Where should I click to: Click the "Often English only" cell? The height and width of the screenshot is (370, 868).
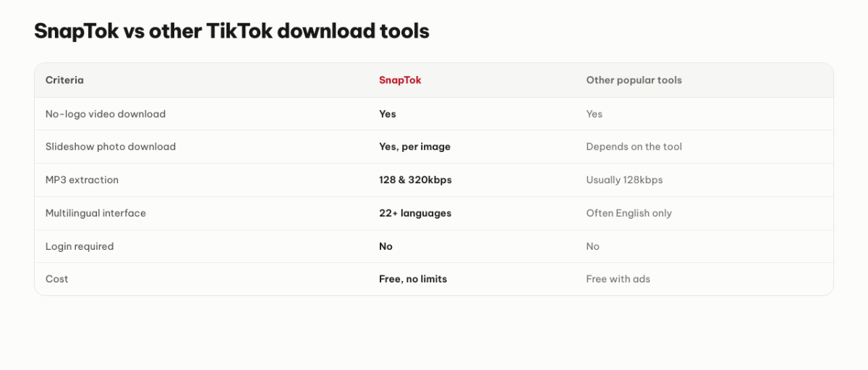pos(629,214)
